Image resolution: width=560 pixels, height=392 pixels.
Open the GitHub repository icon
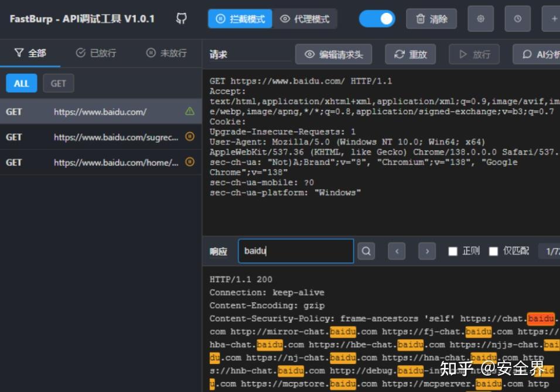[x=182, y=19]
